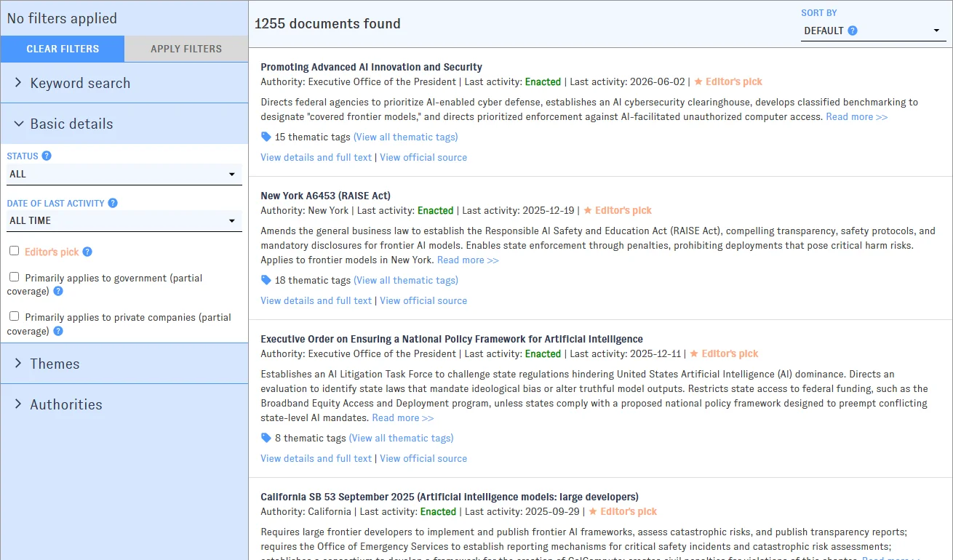This screenshot has height=560, width=953.
Task: Open California SB 53 September 2025 title
Action: 449,497
